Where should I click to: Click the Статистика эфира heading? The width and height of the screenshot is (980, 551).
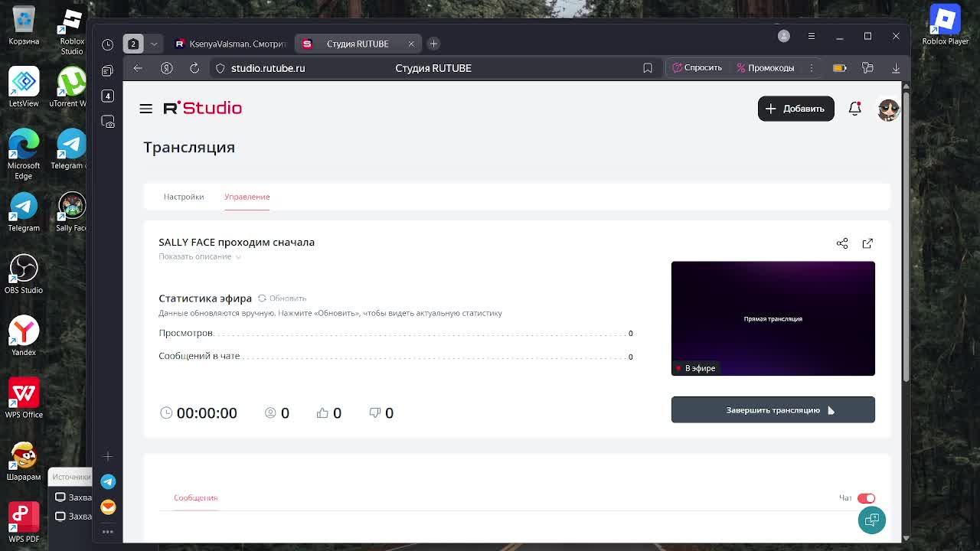click(x=205, y=298)
